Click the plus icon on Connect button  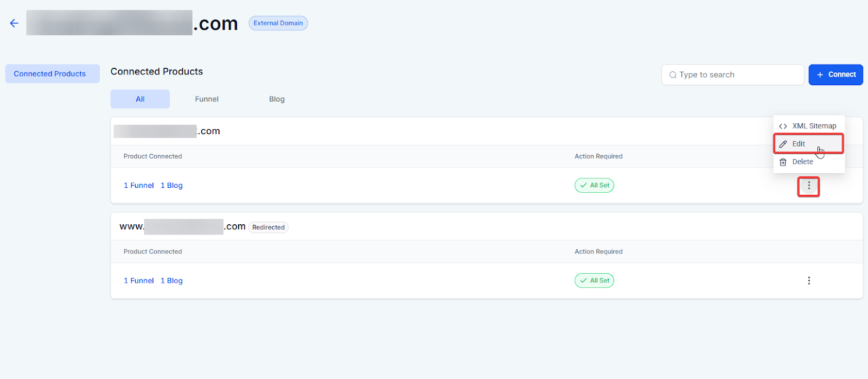tap(820, 75)
